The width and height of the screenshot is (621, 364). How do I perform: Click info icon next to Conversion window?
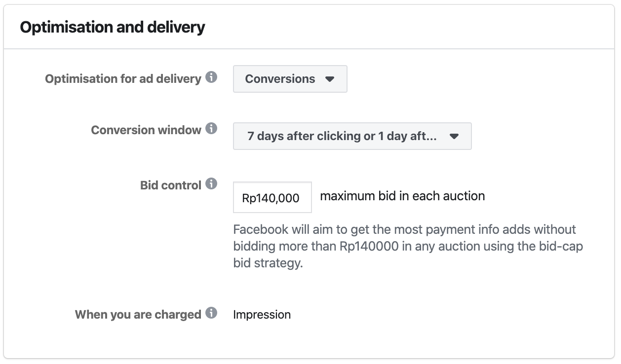[211, 129]
